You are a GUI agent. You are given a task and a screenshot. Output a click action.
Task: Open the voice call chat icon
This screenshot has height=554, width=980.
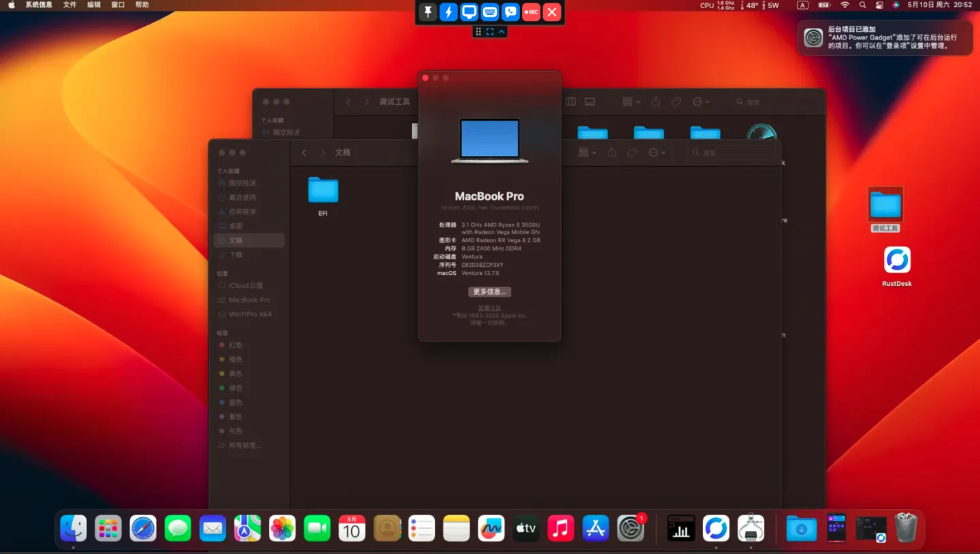pos(510,12)
